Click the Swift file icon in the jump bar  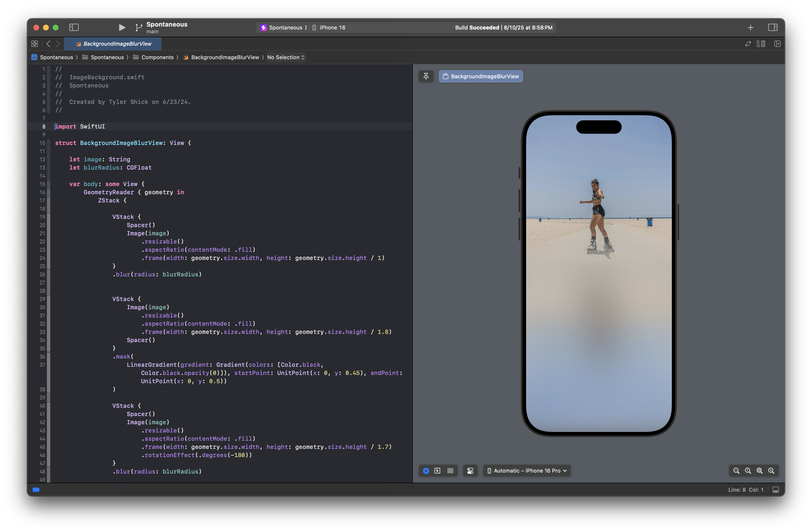pos(186,57)
